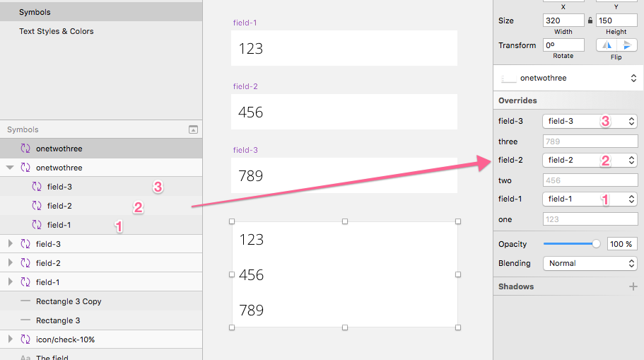Expand the icon/check-10% layer group
This screenshot has width=644, height=360.
[x=10, y=339]
